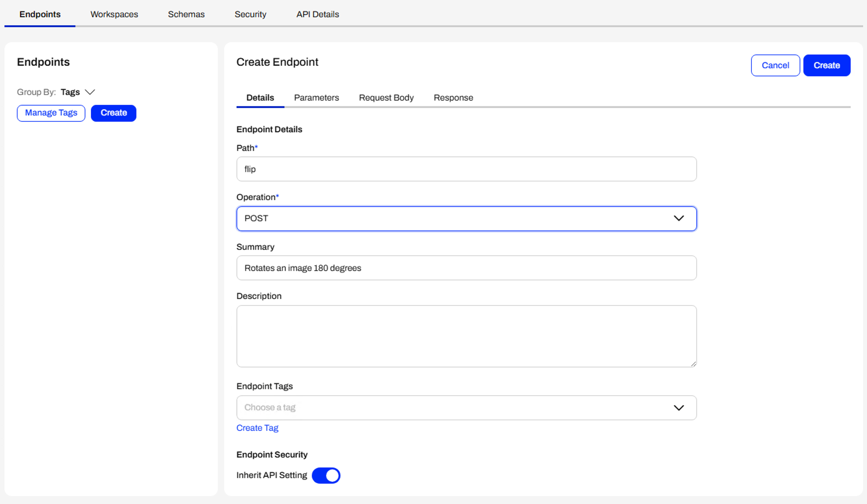The image size is (867, 504).
Task: Click the Description resize handle
Action: tap(693, 364)
